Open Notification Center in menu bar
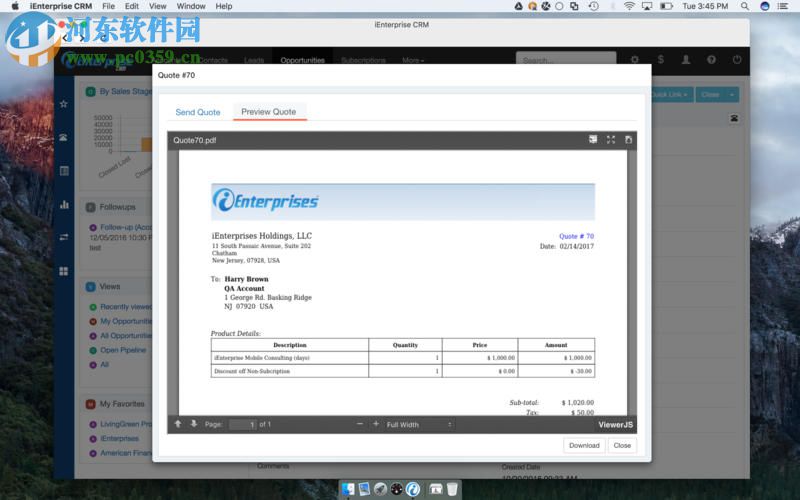This screenshot has height=500, width=800. (783, 6)
